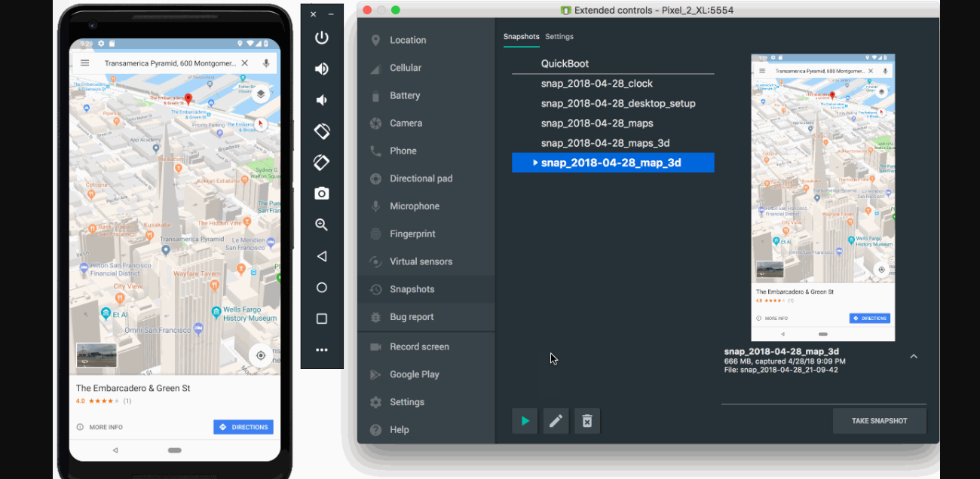Open extended controls via the three-dots icon
980x479 pixels.
[x=322, y=350]
